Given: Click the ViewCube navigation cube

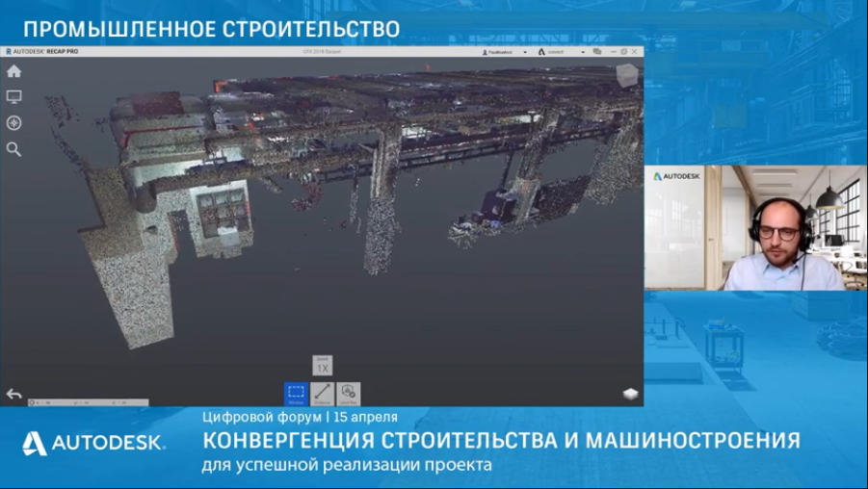Looking at the screenshot, I should (626, 76).
